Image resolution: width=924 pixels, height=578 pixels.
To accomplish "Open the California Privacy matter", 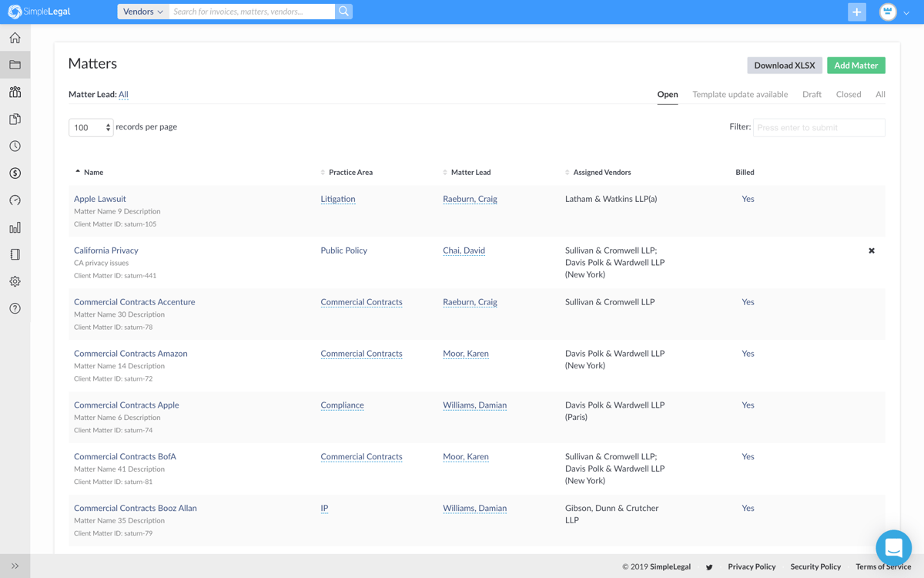I will point(106,250).
